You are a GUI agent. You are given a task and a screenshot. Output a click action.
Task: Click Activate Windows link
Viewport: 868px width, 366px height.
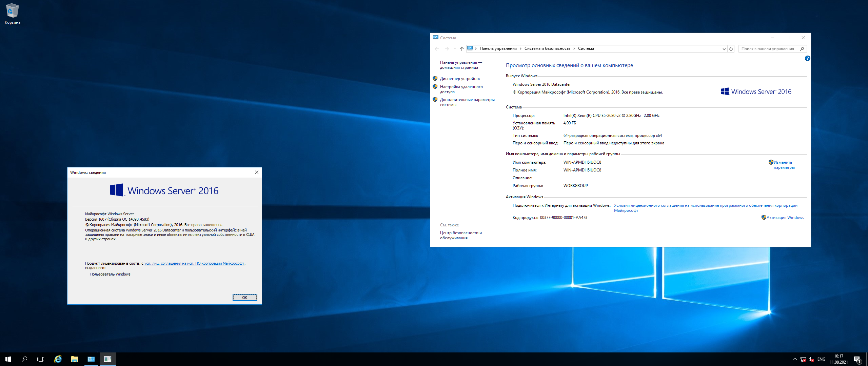coord(785,218)
